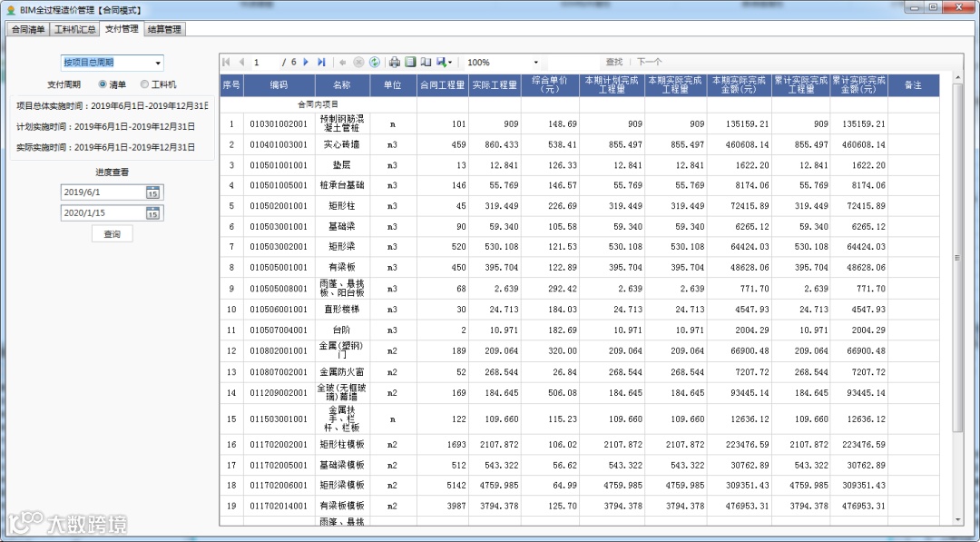Click unit price cell 538.41

tap(550, 144)
